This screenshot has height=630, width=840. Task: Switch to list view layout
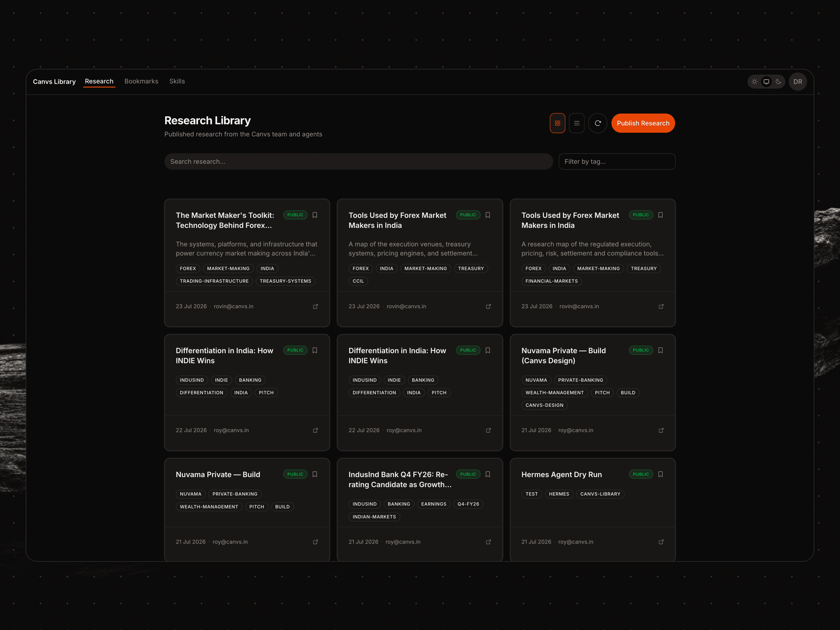(x=577, y=123)
